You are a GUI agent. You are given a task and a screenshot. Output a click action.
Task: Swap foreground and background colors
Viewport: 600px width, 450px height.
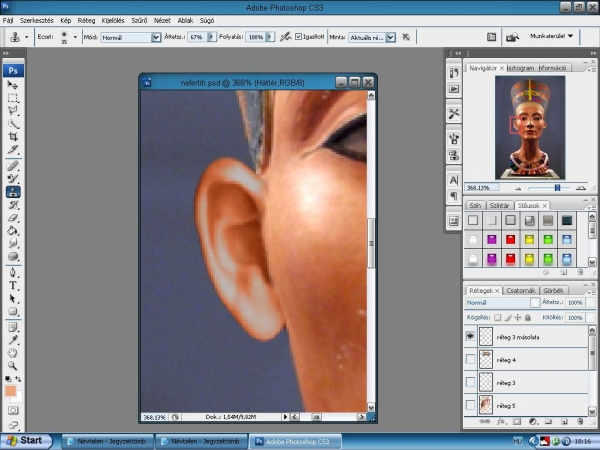(x=18, y=379)
